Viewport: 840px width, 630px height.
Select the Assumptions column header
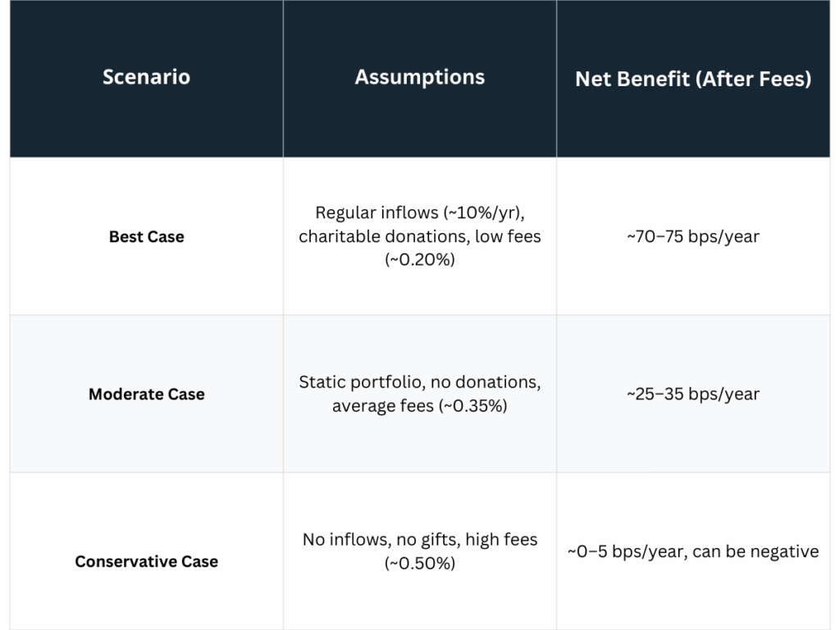(419, 77)
